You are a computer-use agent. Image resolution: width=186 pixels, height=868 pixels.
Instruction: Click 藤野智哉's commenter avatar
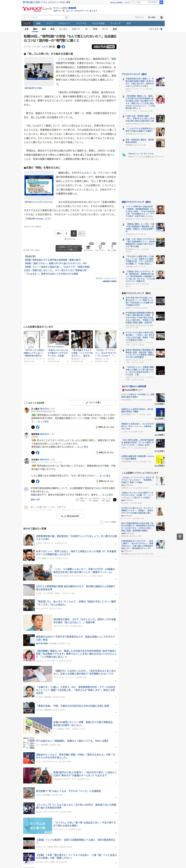27,435
